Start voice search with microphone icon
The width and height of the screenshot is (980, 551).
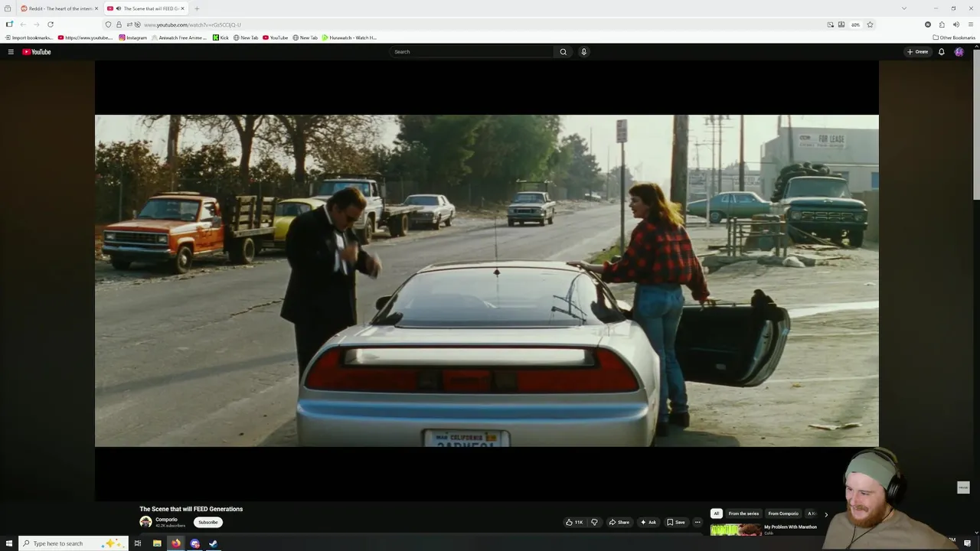[583, 52]
